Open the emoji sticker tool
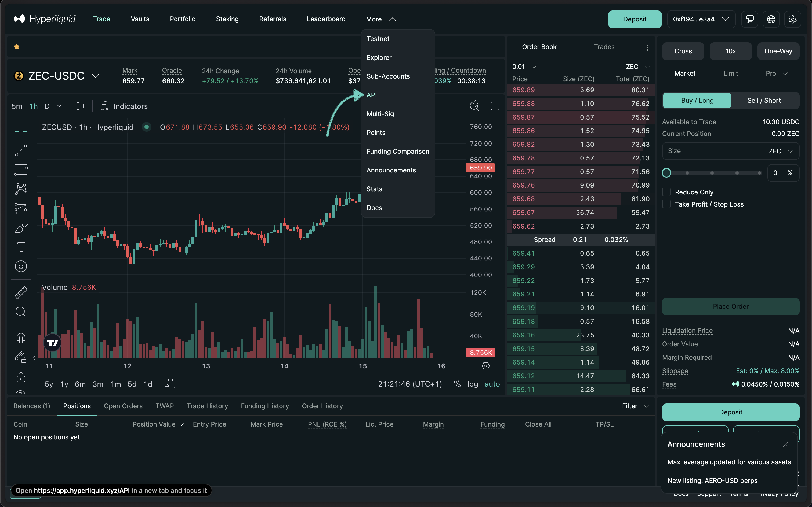The height and width of the screenshot is (507, 812). click(21, 267)
